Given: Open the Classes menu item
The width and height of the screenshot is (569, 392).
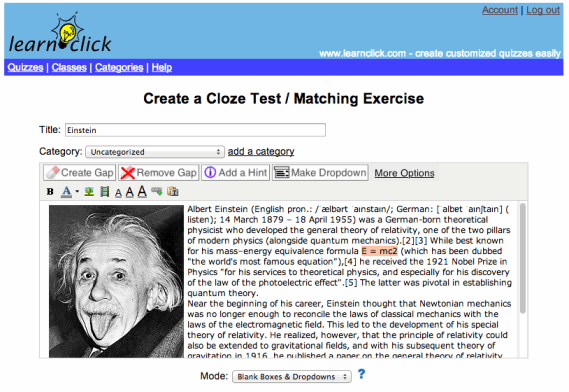Looking at the screenshot, I should click(69, 68).
